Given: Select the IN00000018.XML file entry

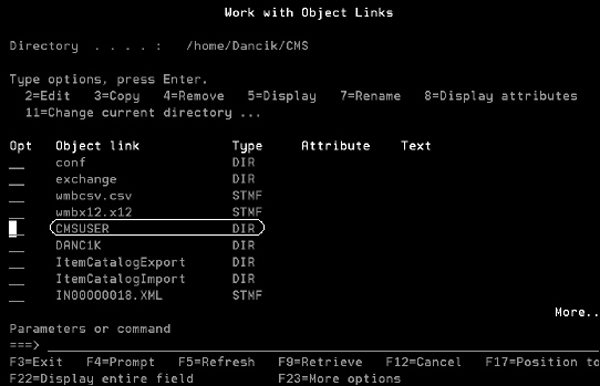Looking at the screenshot, I should 109,296.
